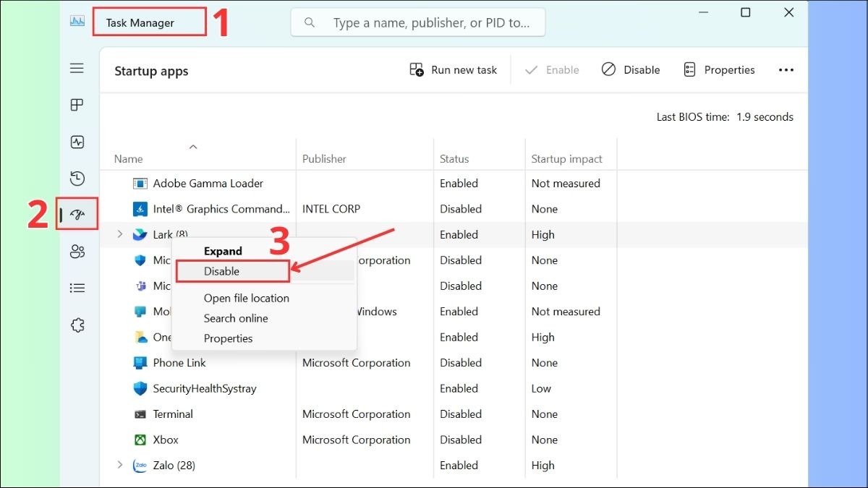Viewport: 868px width, 488px height.
Task: Click the toolbar Properties button
Action: click(x=719, y=70)
